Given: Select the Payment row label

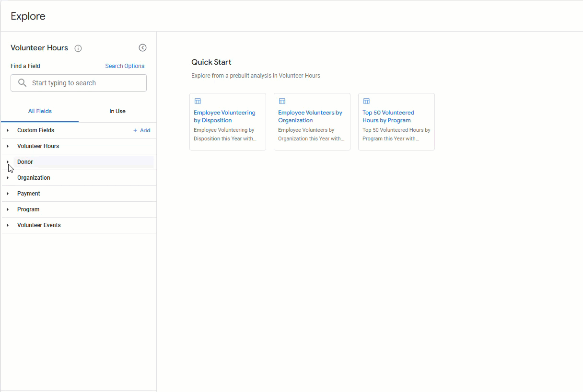Looking at the screenshot, I should (29, 194).
